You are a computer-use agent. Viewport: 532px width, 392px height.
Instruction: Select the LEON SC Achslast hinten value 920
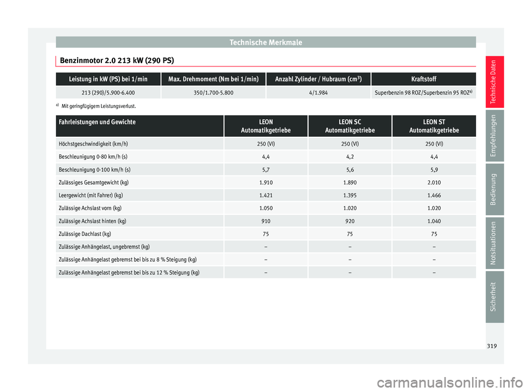click(350, 221)
